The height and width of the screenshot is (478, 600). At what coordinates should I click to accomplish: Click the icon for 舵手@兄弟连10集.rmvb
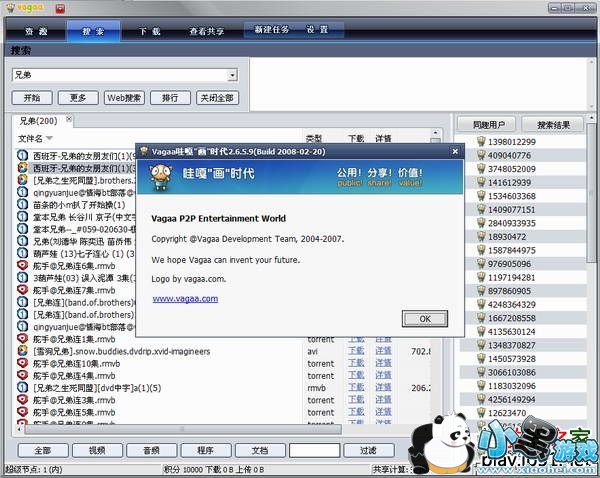(23, 363)
